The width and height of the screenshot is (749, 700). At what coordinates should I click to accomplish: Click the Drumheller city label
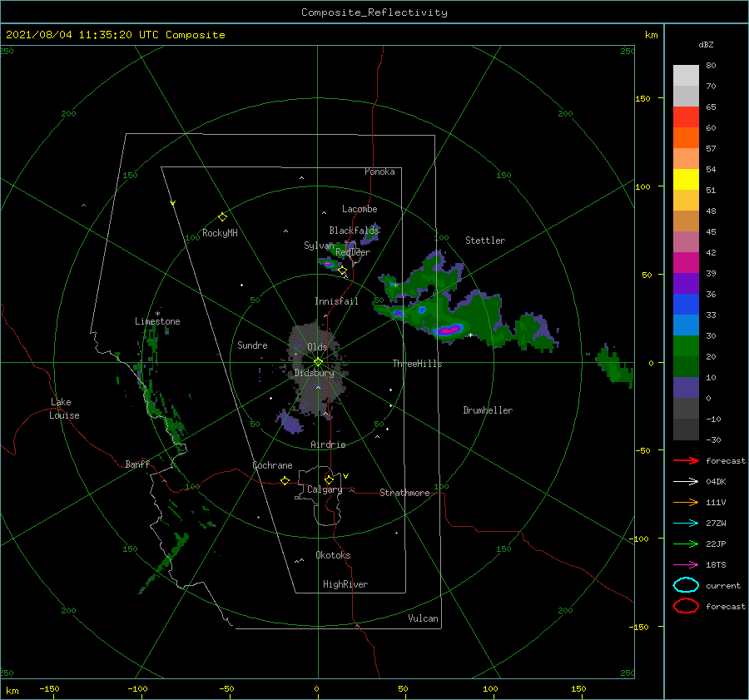(488, 410)
